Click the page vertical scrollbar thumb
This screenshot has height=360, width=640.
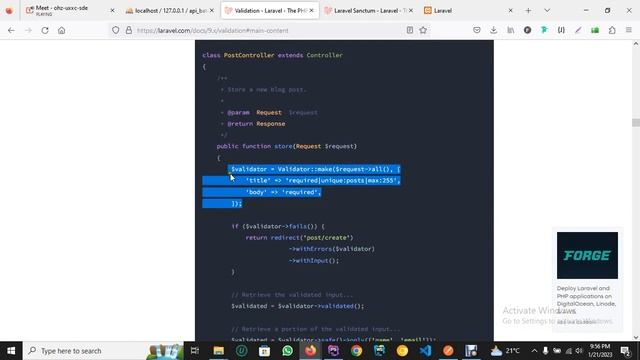click(636, 122)
